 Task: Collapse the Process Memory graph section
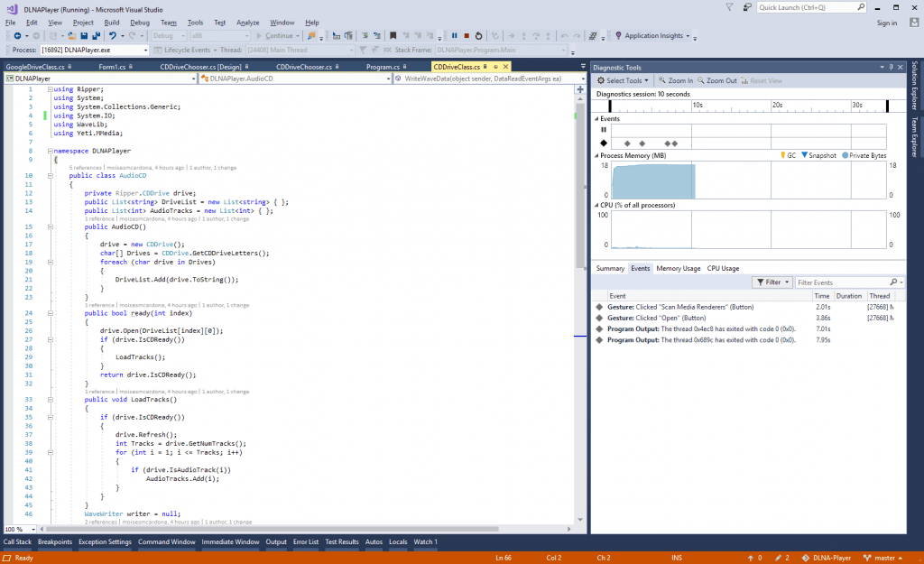click(596, 155)
